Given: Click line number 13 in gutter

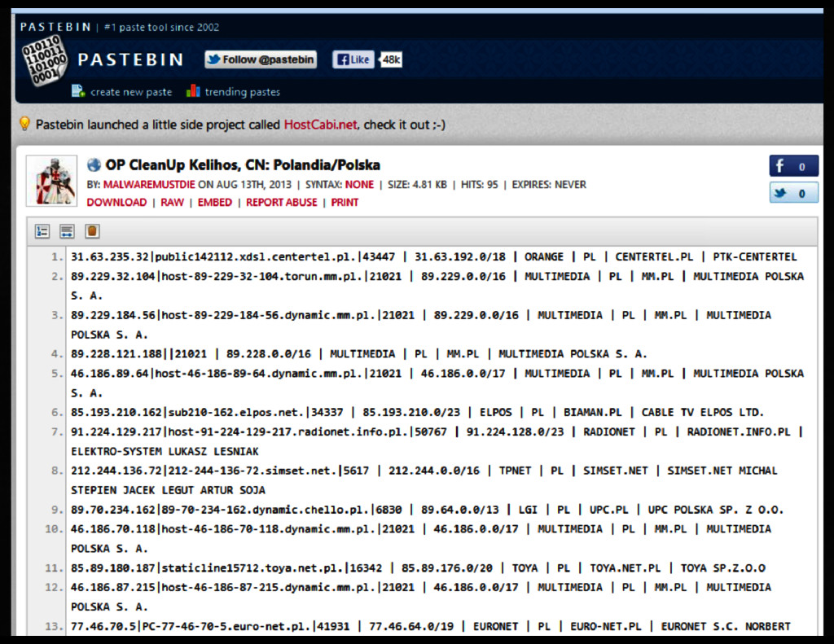Looking at the screenshot, I should (x=54, y=626).
